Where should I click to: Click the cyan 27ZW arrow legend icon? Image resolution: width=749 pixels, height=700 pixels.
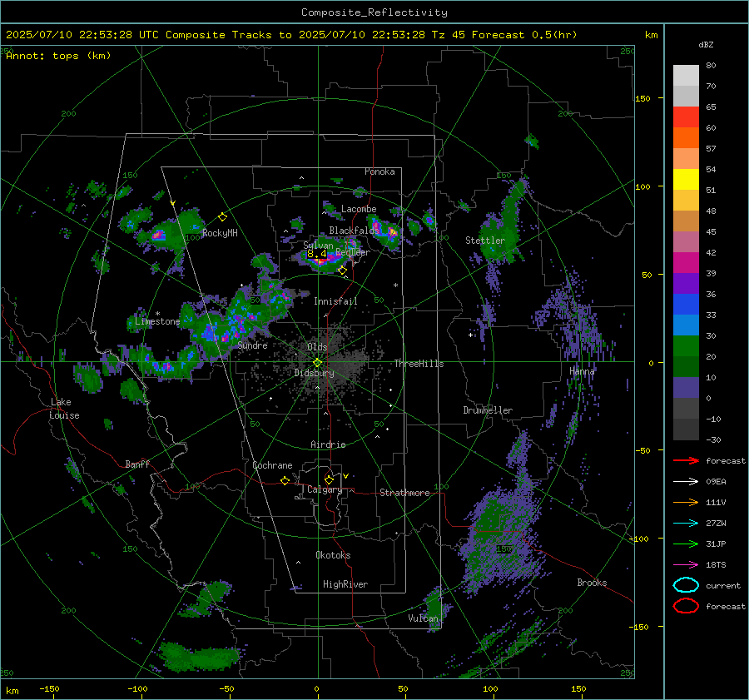[686, 524]
